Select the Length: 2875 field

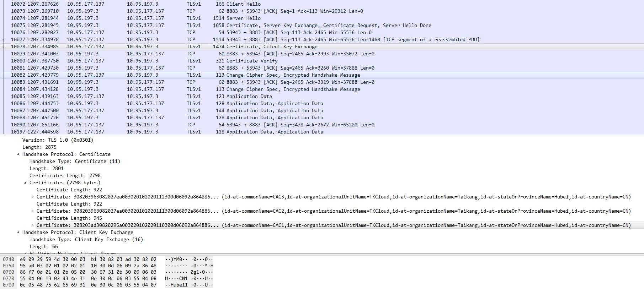tap(39, 147)
